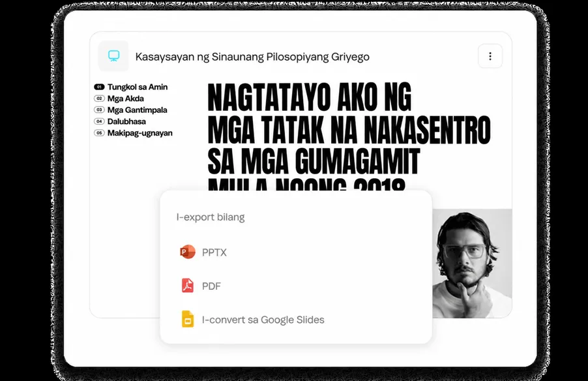Click the red PDF file icon

coord(188,286)
